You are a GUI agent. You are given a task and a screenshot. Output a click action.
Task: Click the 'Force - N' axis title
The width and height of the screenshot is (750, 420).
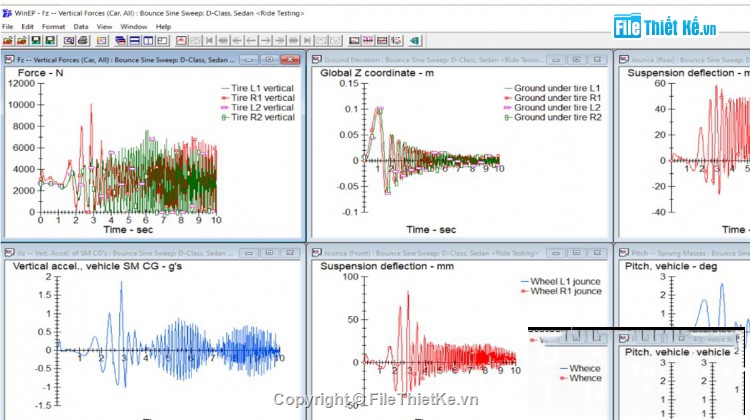[x=40, y=73]
